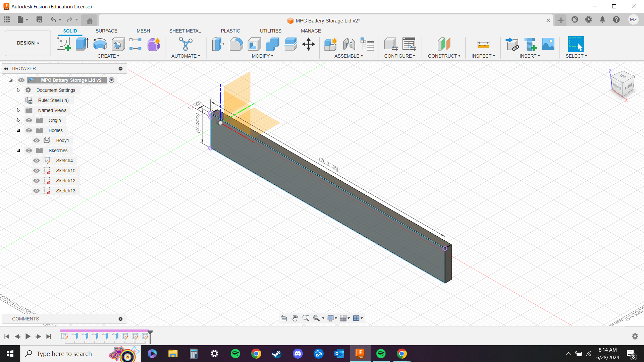Expand the Document Settings node
644x362 pixels.
click(x=18, y=90)
